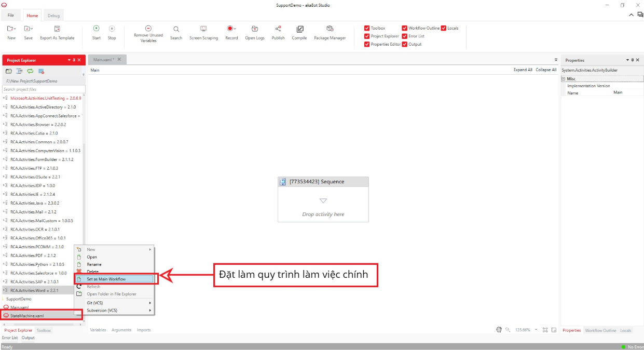Viewport: 644px width, 350px height.
Task: Toggle the Error List checkbox
Action: point(405,36)
